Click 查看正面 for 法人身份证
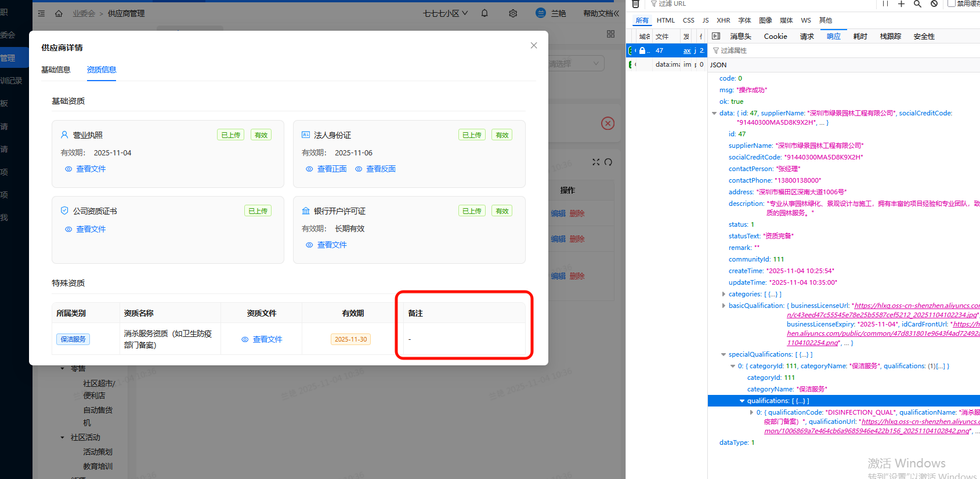The height and width of the screenshot is (479, 980). pos(331,169)
